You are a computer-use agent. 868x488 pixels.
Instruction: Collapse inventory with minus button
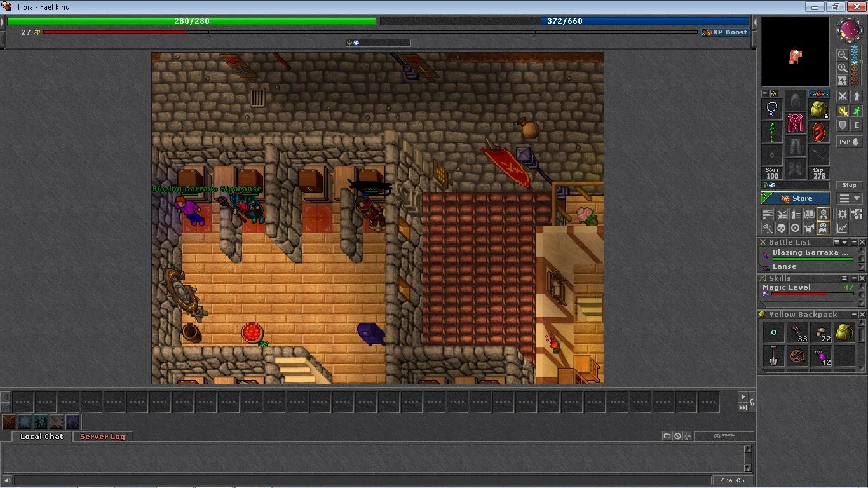click(x=765, y=93)
